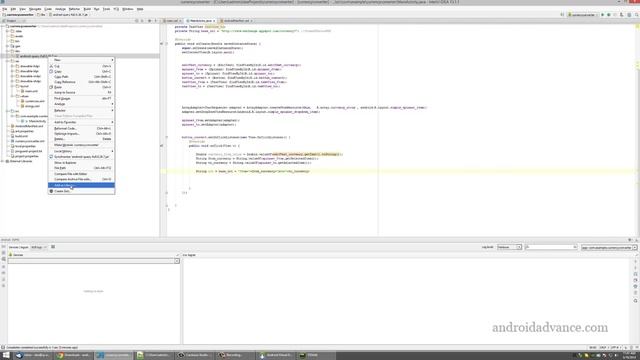The height and width of the screenshot is (360, 640).
Task: Switch to the AndroidManifest.xml editor tab
Action: 236,21
